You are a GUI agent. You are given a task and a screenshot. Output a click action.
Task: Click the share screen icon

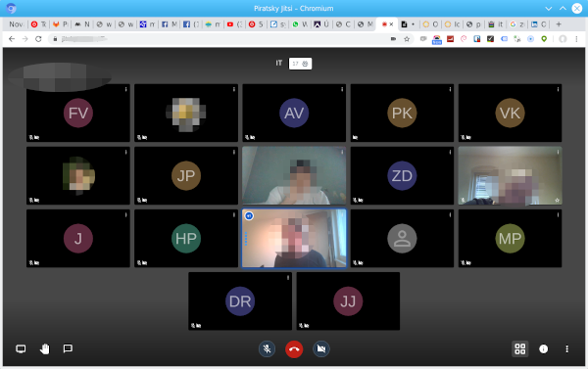pos(21,348)
